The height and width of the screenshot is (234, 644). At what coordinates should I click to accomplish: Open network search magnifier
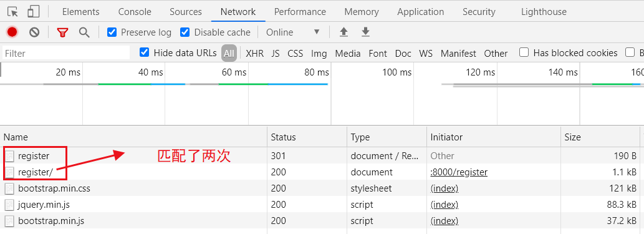(x=84, y=32)
